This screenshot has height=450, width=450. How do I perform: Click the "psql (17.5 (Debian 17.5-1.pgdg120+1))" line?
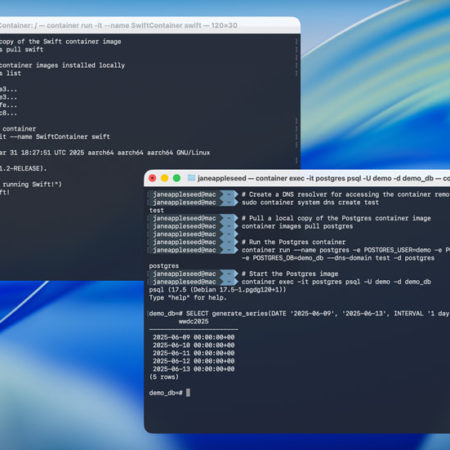click(217, 290)
